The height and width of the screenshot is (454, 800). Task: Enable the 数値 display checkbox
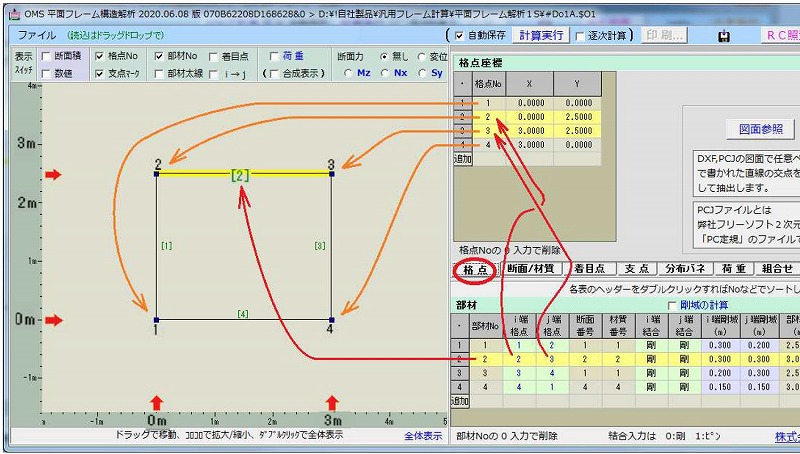click(x=46, y=74)
